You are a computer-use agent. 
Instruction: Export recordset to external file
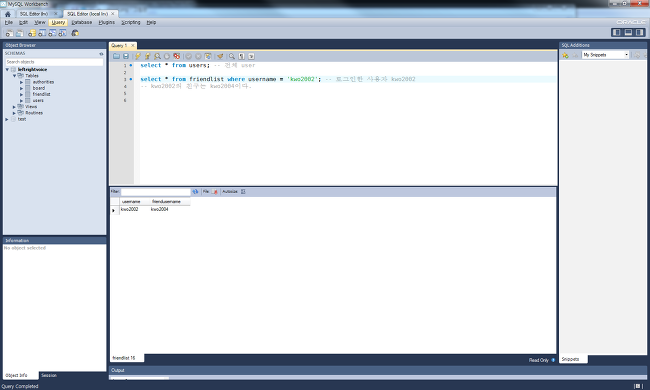click(x=215, y=191)
